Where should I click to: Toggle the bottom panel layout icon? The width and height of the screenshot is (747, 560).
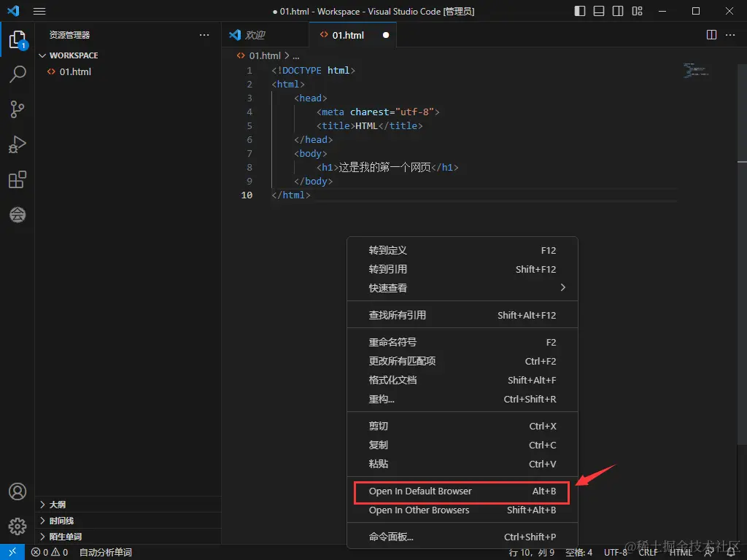(599, 11)
